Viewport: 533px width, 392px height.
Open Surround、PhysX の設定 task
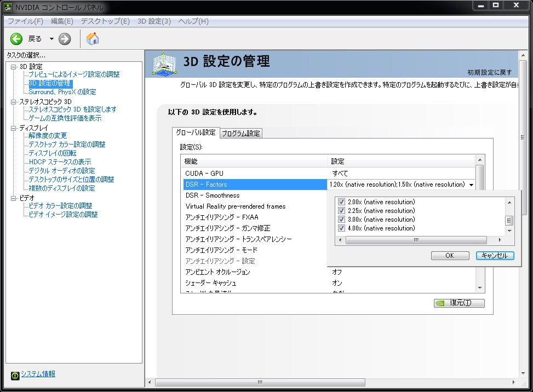tap(62, 92)
